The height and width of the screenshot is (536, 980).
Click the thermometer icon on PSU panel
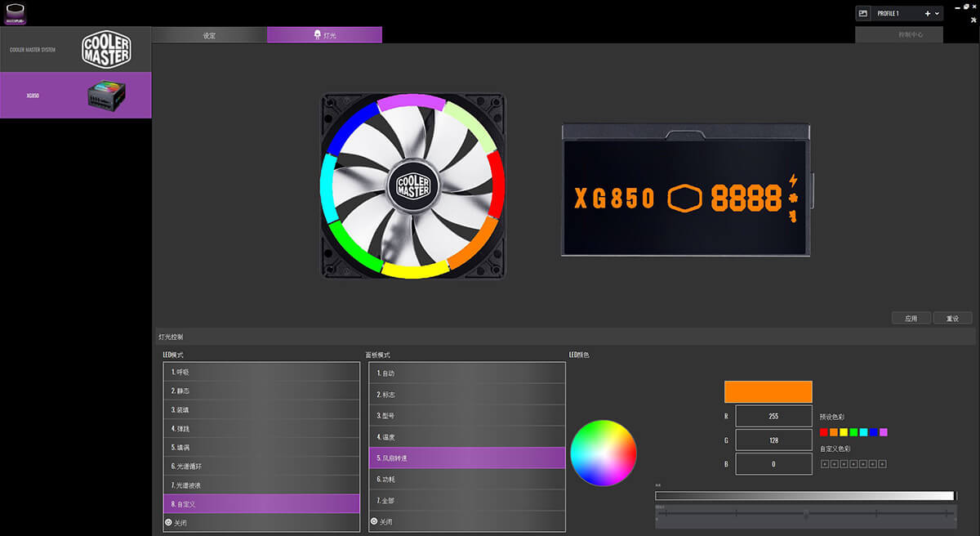click(792, 217)
